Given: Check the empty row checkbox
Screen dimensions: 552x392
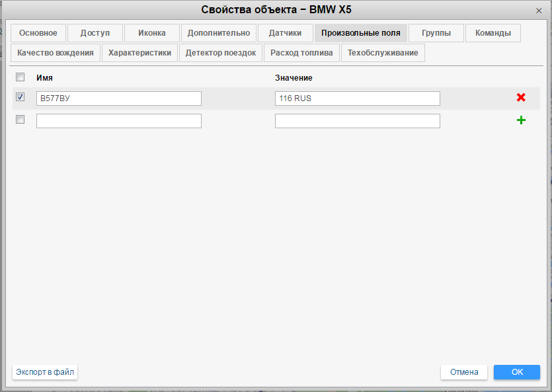Looking at the screenshot, I should click(x=20, y=120).
